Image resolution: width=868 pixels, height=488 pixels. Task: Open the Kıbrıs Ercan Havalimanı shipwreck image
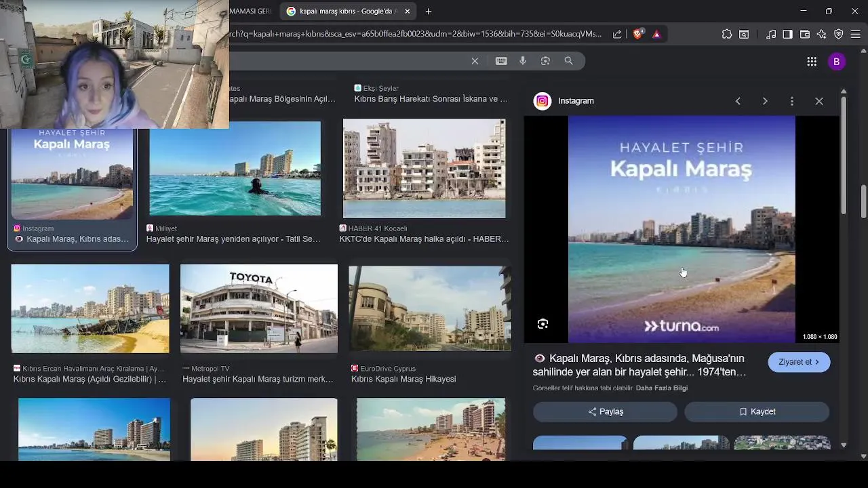(90, 309)
